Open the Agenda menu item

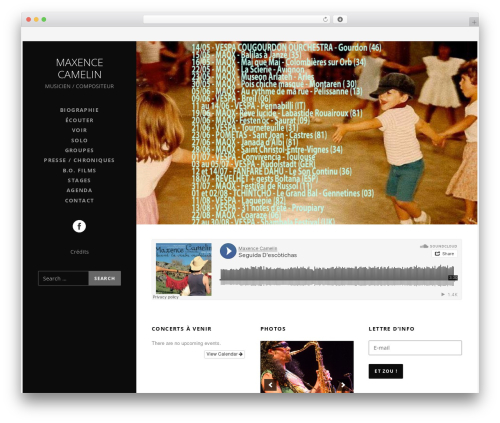[79, 190]
